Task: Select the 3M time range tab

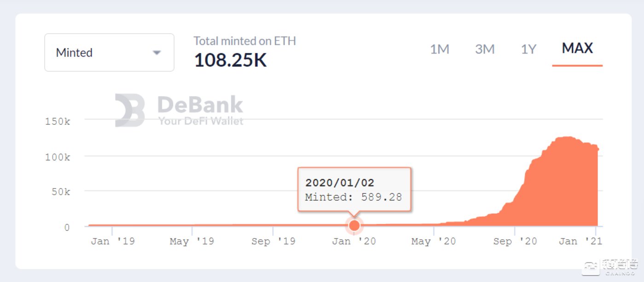Action: tap(485, 49)
